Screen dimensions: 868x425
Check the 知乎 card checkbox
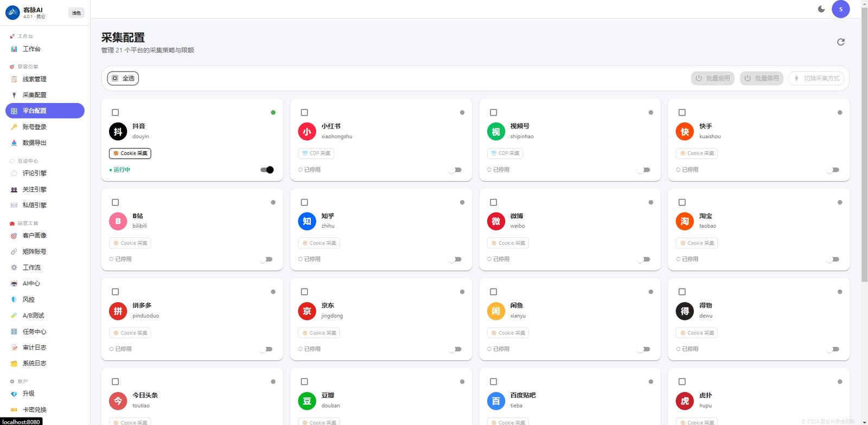click(x=304, y=202)
